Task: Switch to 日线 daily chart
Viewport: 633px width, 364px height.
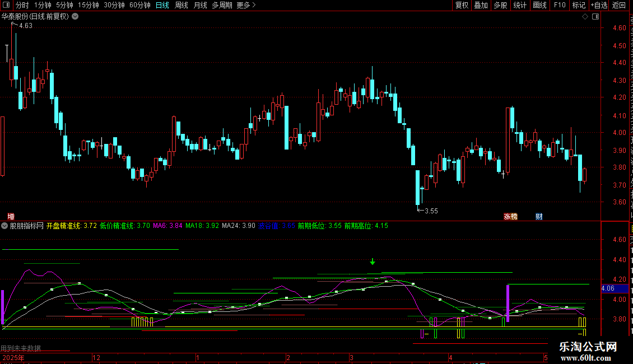Action: 162,5
